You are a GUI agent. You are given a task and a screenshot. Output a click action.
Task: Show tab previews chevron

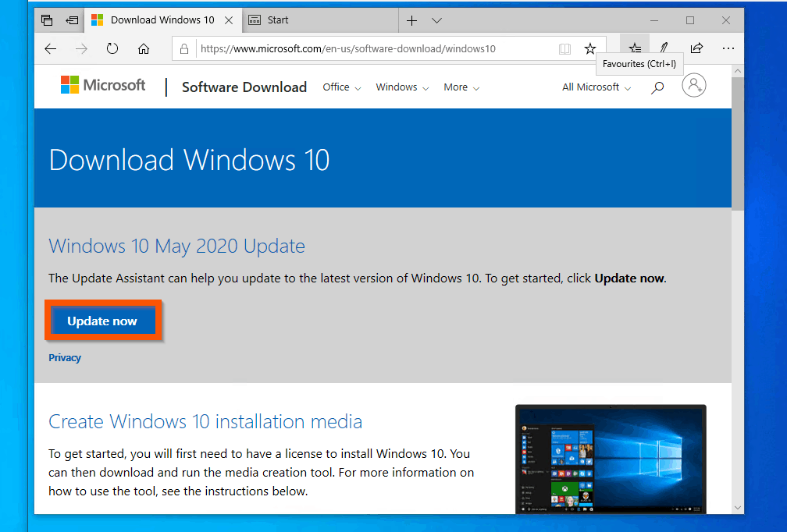436,20
